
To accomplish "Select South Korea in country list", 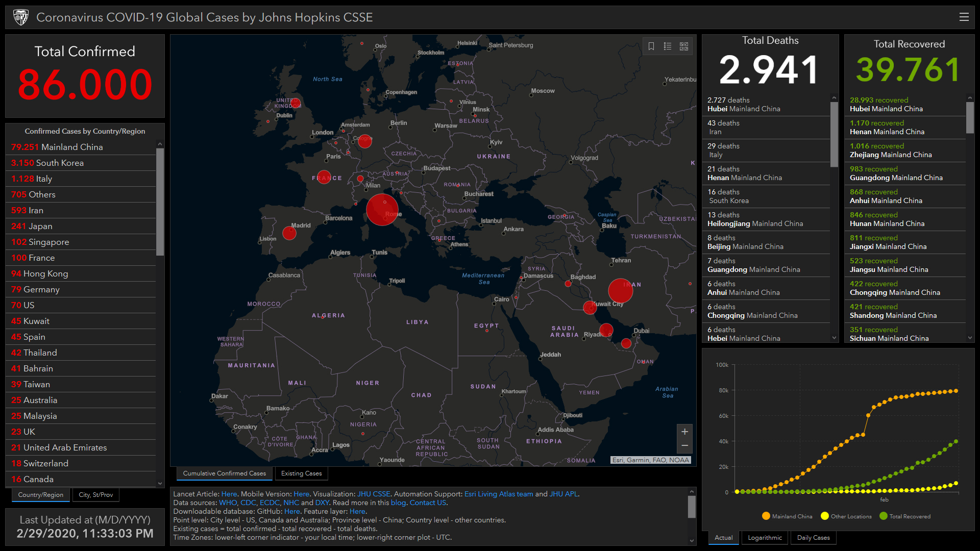I will pyautogui.click(x=81, y=163).
